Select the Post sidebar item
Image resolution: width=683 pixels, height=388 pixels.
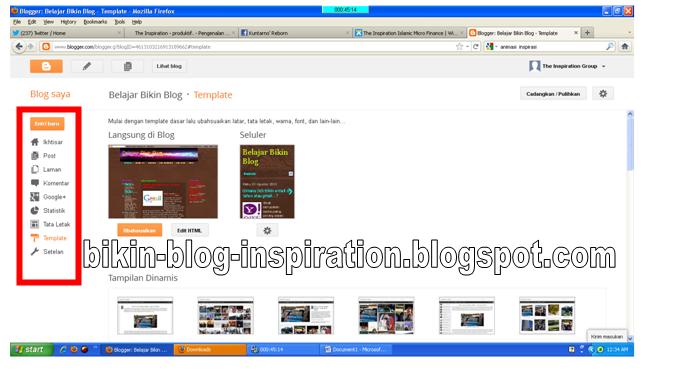click(x=43, y=155)
